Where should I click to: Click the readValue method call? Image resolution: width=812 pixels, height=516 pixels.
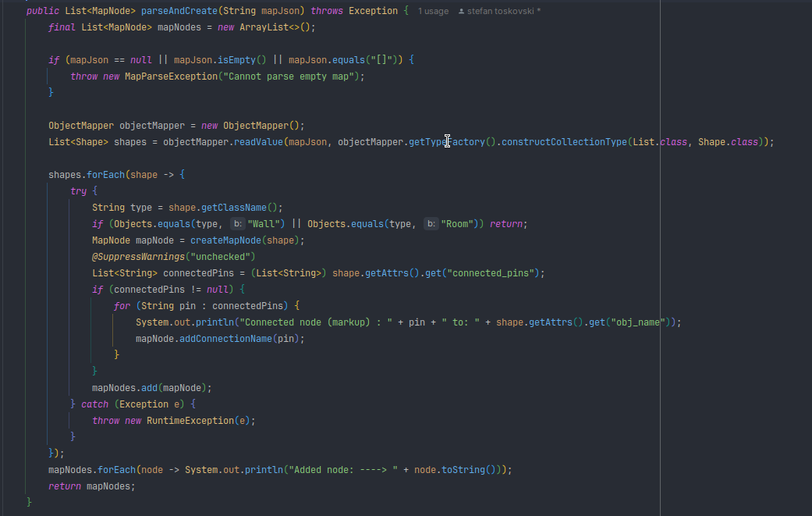(259, 142)
